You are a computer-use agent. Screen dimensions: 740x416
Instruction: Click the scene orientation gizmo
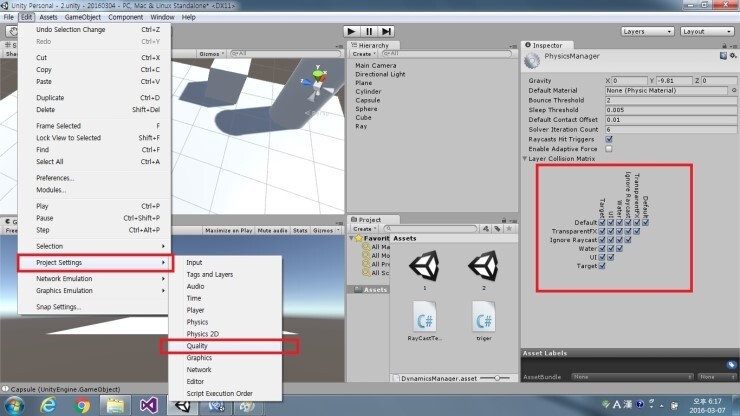(x=317, y=83)
